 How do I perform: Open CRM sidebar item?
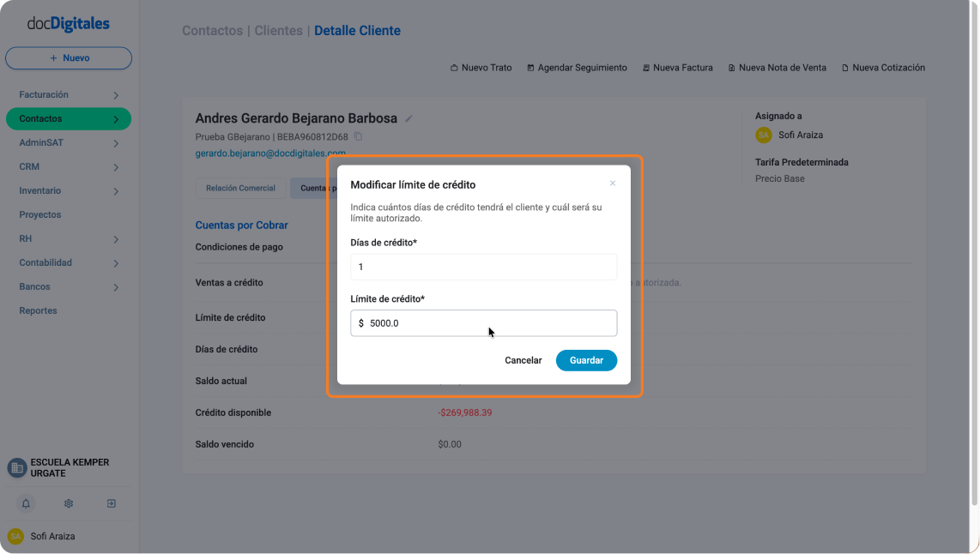[x=29, y=166]
